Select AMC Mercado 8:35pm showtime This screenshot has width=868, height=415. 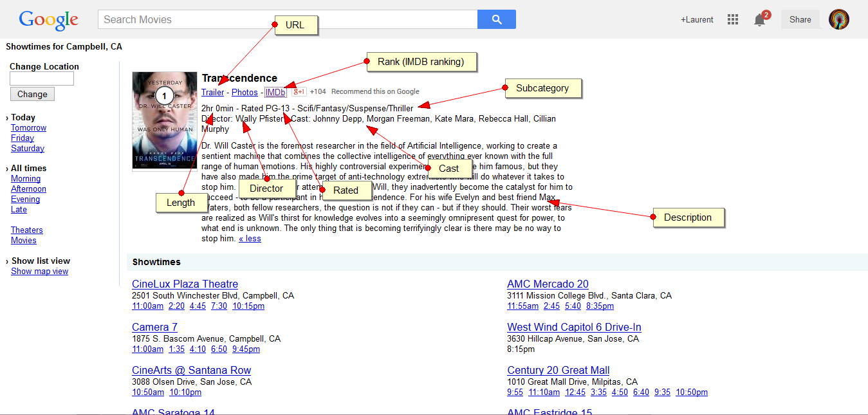600,306
